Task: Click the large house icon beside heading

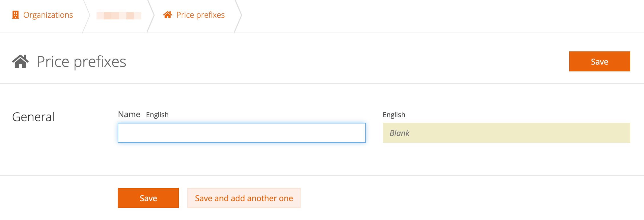Action: click(20, 61)
